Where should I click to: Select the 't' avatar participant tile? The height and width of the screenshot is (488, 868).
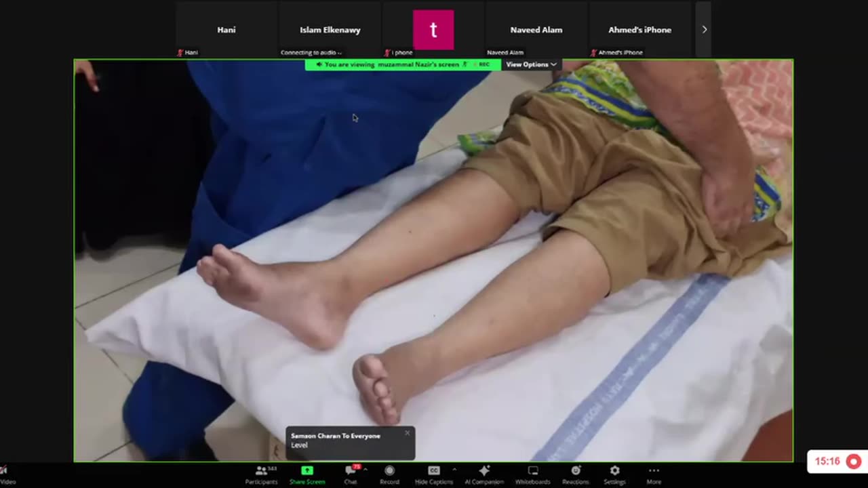coord(433,30)
